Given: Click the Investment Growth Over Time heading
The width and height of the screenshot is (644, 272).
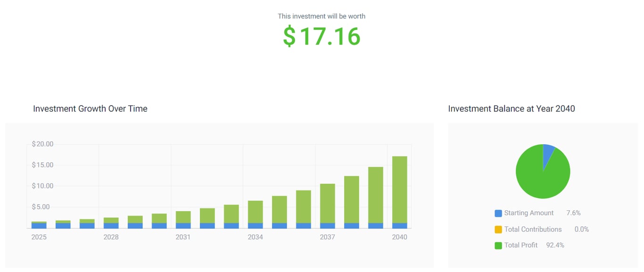Looking at the screenshot, I should 90,108.
